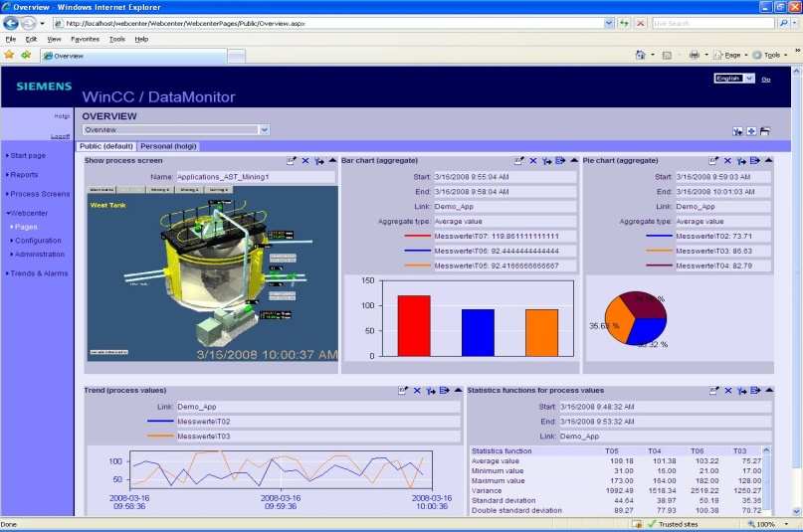Click the browser Back button
Image resolution: width=803 pixels, height=532 pixels.
pyautogui.click(x=11, y=23)
